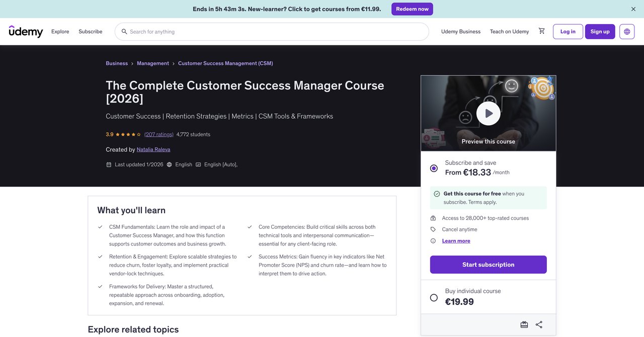Image resolution: width=644 pixels, height=337 pixels.
Task: Click the search magnifier icon
Action: (x=124, y=32)
